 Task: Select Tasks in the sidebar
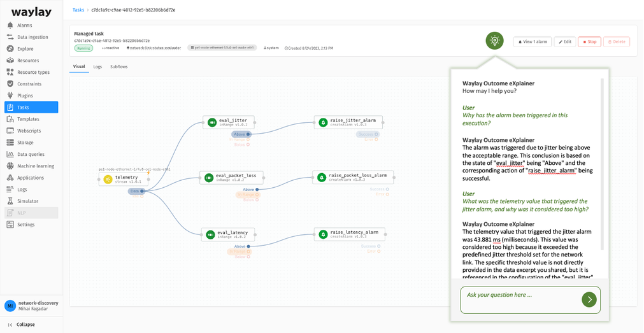31,107
